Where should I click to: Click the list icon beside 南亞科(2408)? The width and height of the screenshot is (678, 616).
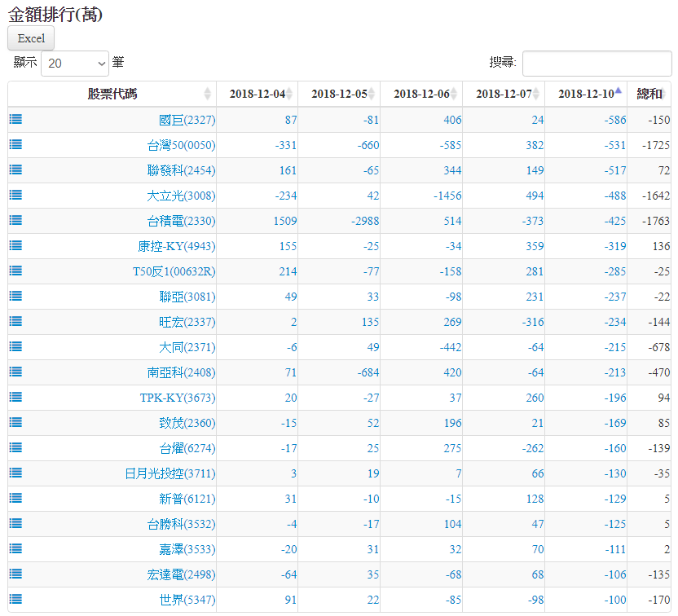[x=15, y=372]
